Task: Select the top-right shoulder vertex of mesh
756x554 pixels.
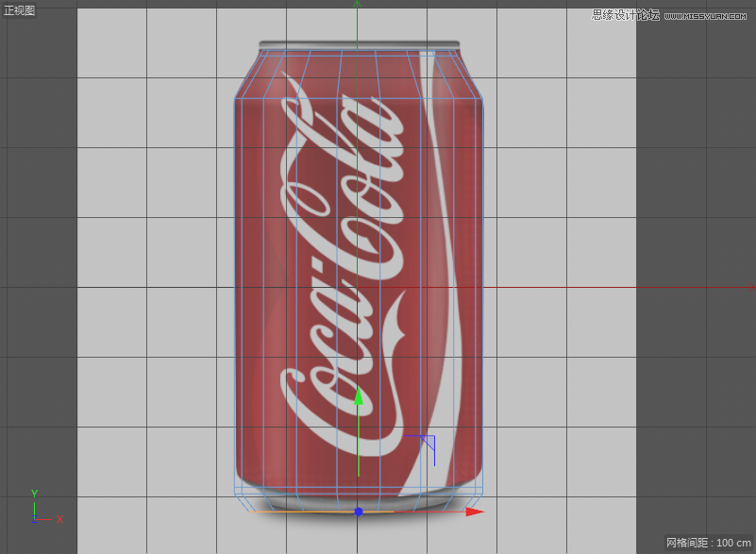Action: 482,97
